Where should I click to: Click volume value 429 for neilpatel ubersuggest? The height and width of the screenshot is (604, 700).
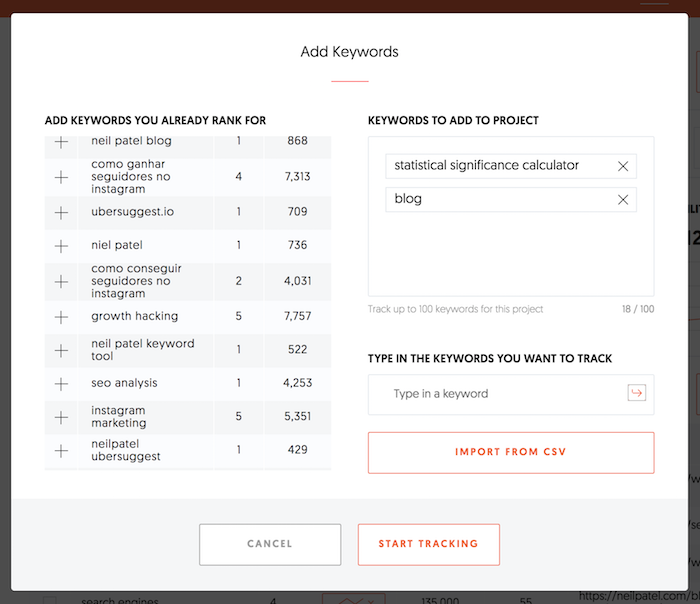(297, 450)
